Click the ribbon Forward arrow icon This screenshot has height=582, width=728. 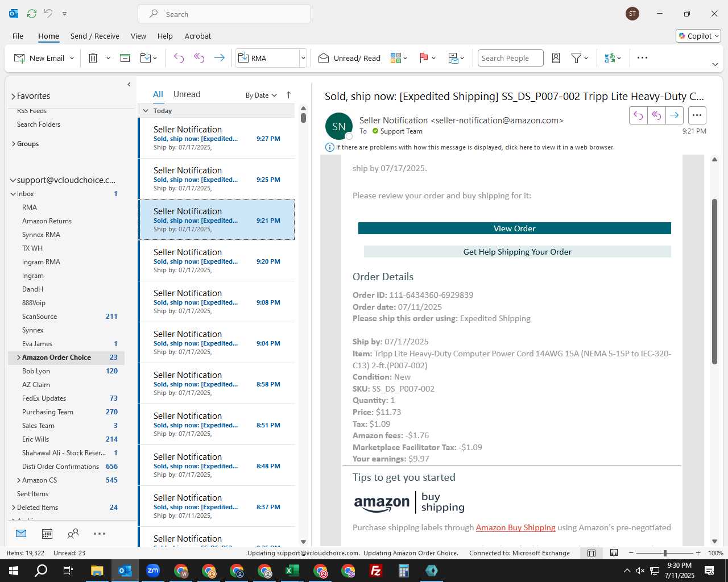pyautogui.click(x=219, y=58)
